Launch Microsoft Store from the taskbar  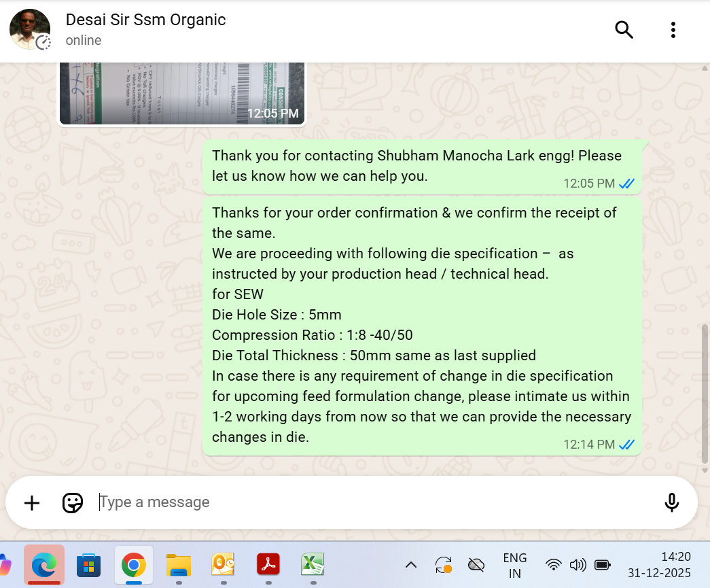click(x=89, y=564)
